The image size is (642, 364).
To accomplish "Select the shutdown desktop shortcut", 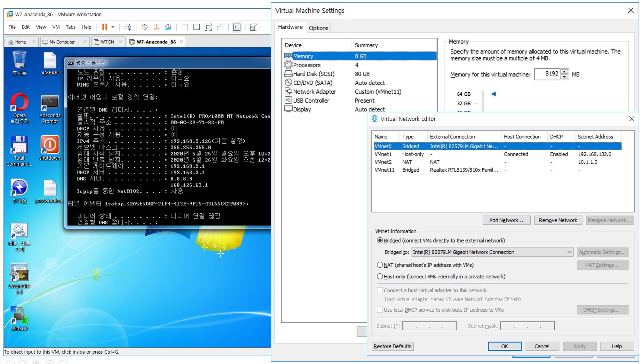I will [50, 148].
